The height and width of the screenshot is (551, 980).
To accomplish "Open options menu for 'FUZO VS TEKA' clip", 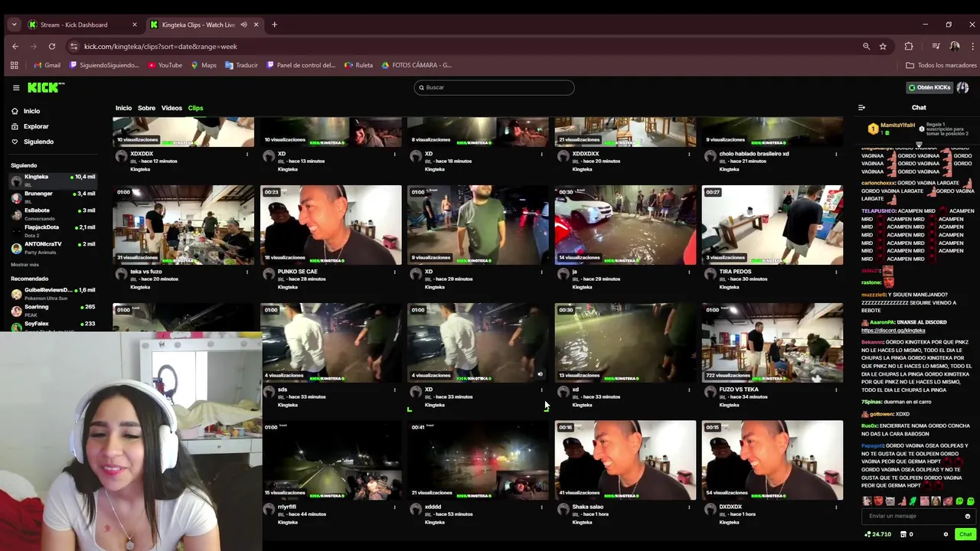I will (x=836, y=390).
